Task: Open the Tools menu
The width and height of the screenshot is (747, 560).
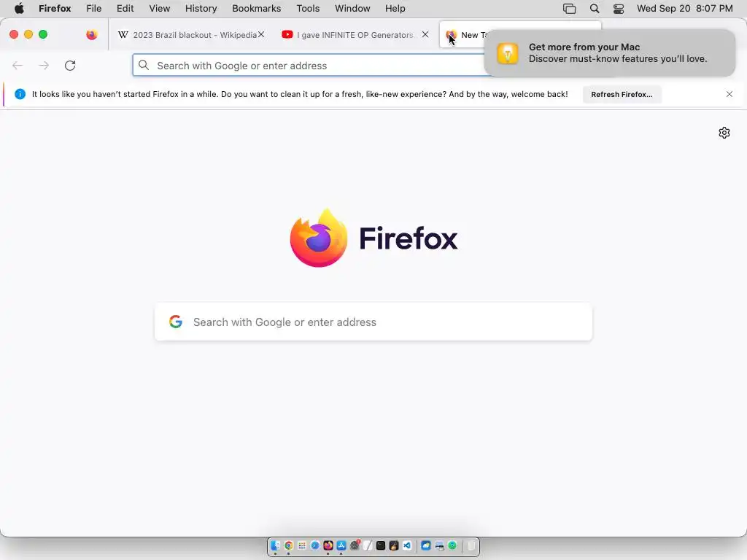Action: pos(308,8)
